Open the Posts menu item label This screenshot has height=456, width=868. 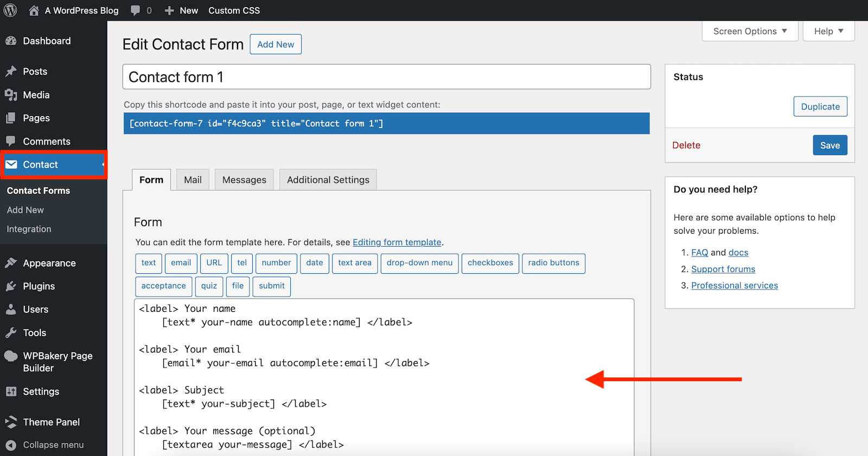(35, 72)
